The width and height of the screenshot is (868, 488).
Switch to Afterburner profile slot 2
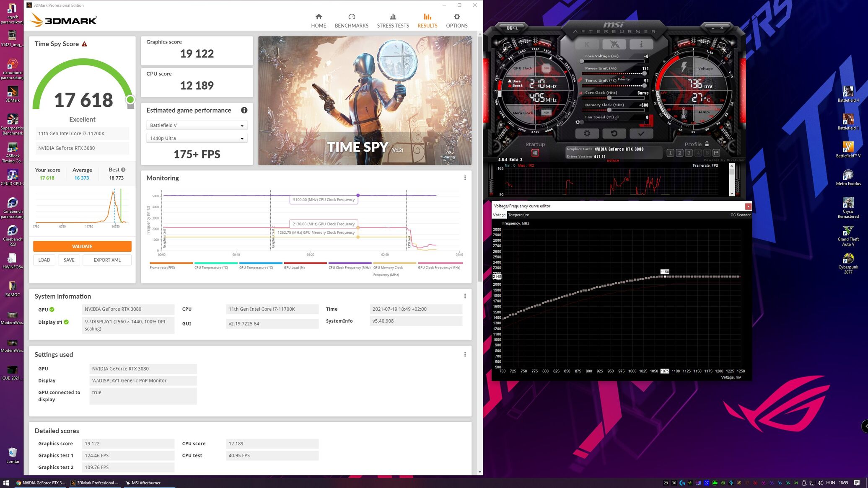click(x=679, y=153)
